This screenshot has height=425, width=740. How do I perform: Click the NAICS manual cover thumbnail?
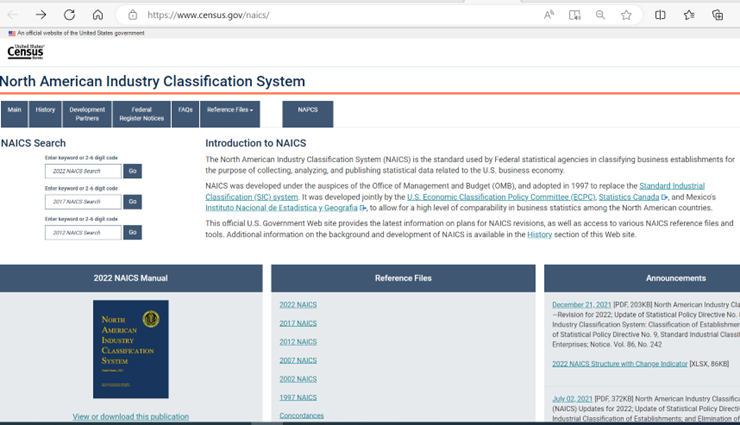click(131, 349)
